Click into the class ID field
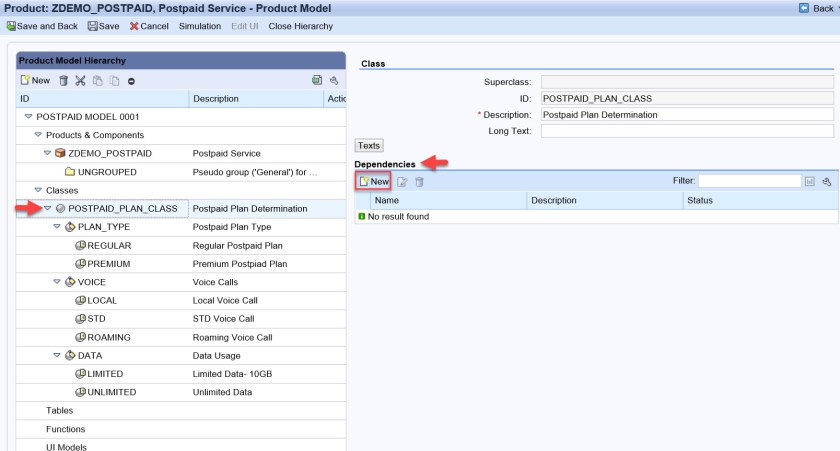Viewport: 840px width, 451px height. pos(687,98)
